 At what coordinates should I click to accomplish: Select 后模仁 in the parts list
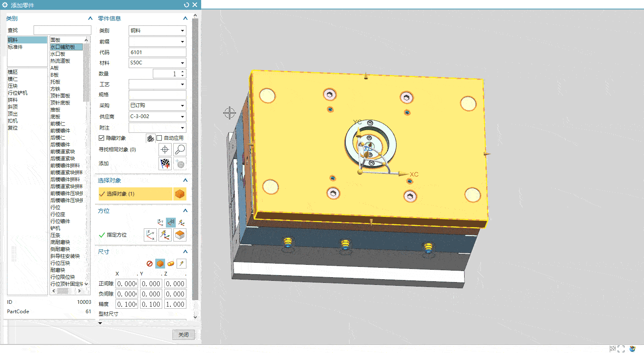click(58, 138)
